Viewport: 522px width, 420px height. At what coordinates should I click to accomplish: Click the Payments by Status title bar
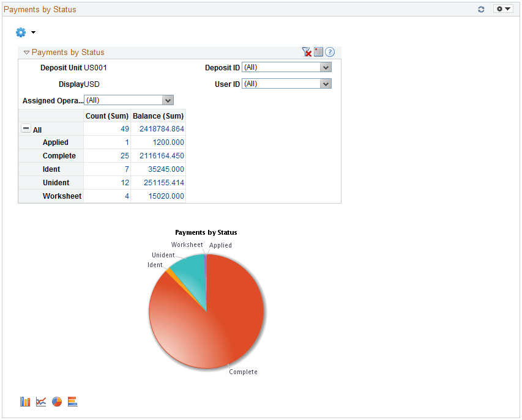pyautogui.click(x=40, y=9)
